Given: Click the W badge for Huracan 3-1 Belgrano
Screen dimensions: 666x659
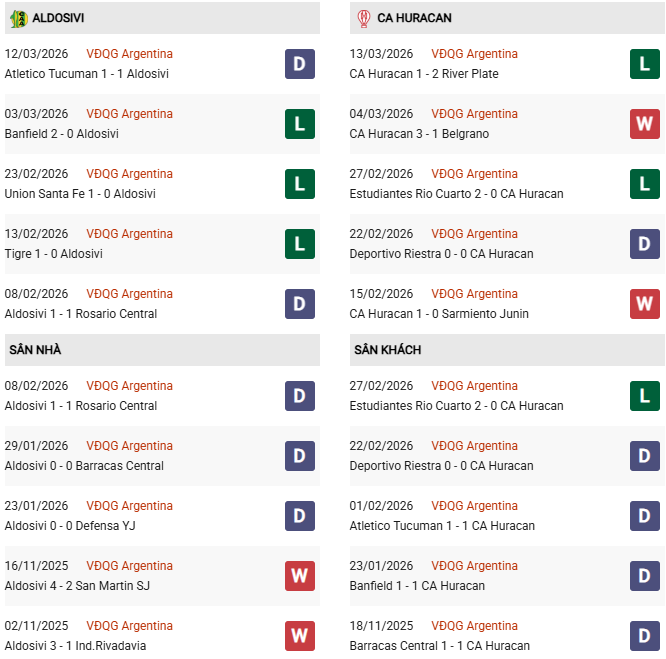Looking at the screenshot, I should [645, 124].
